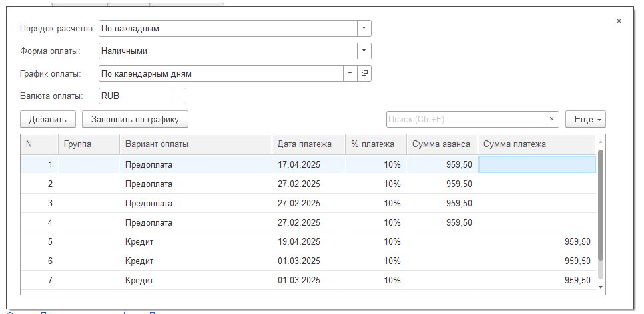Viewport: 644px width, 314px height.
Task: Open form link icon beside График оплаты
Action: 364,74
